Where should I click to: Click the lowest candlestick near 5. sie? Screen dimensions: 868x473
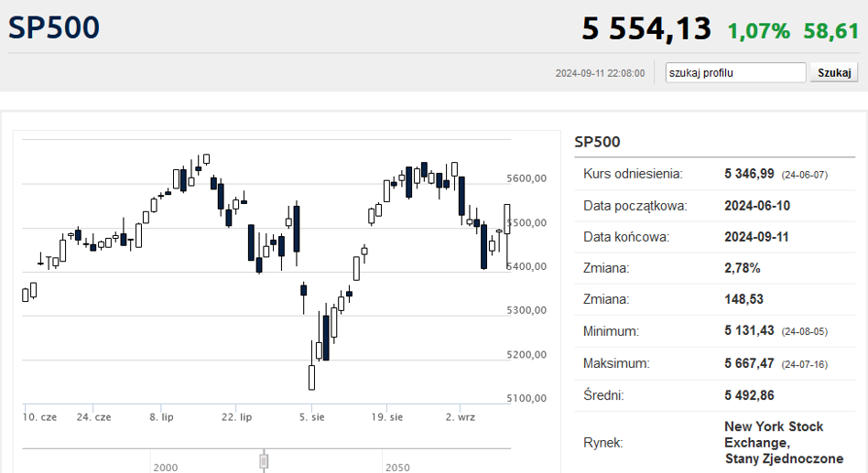coord(311,377)
